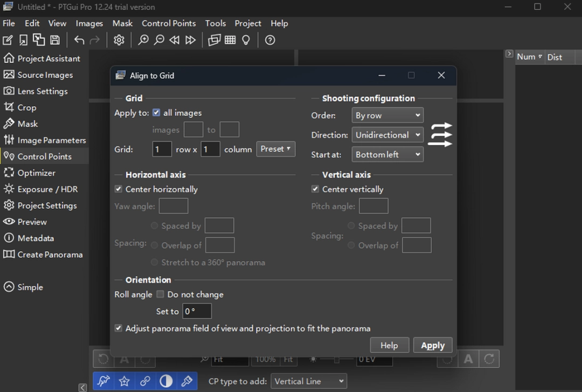582x392 pixels.
Task: Open GPU settings via the gear icon
Action: pos(119,40)
